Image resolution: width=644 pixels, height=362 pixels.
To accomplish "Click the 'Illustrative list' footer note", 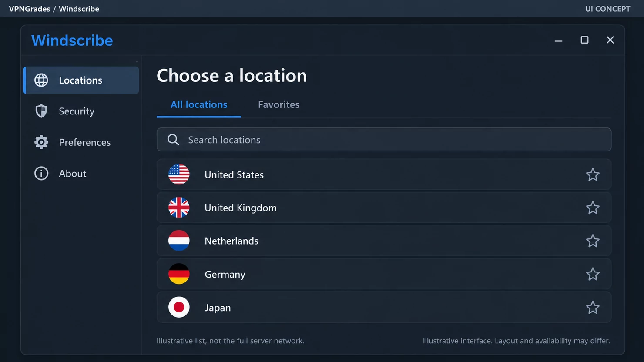I will pos(230,341).
